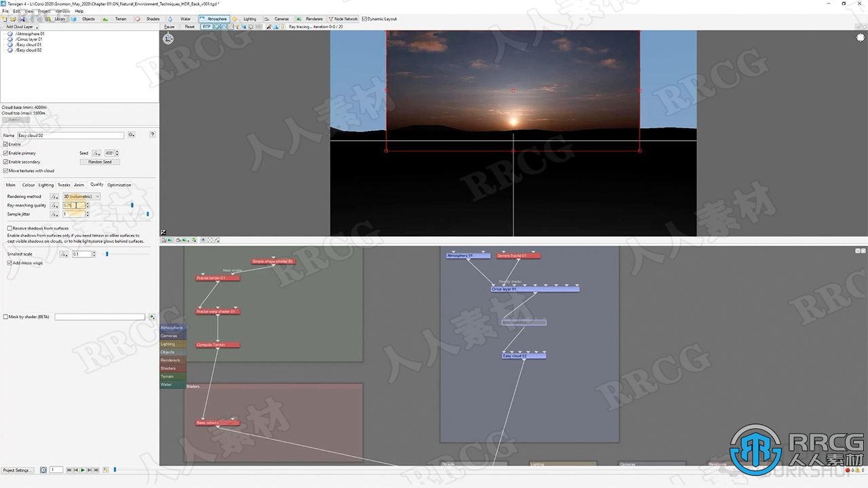This screenshot has height=488, width=868.
Task: Select Easy cloud 01 in the node list
Action: [x=28, y=45]
